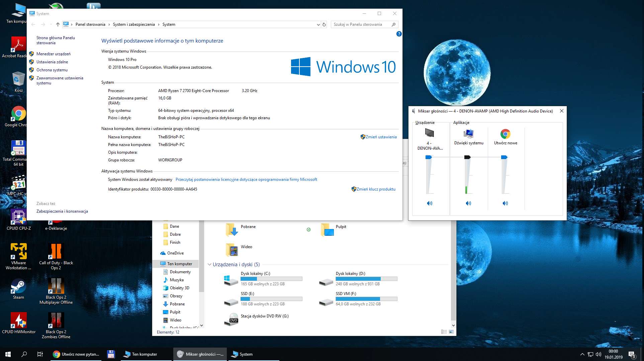Adjust Chrome Utwórz nowe volume slider
Screen dimensions: 644x361
point(504,157)
